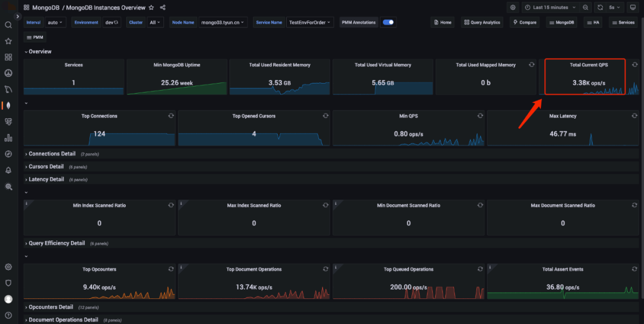The image size is (644, 324).
Task: Open dashboard settings gear in the top bar
Action: tap(513, 7)
